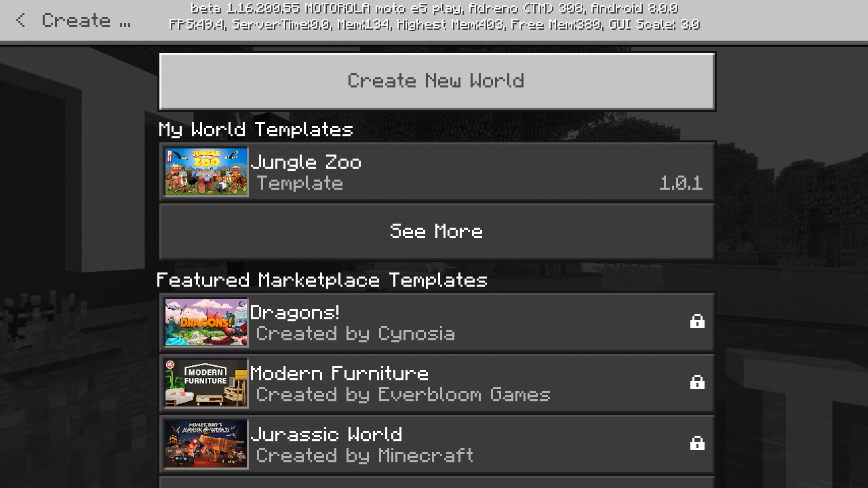
Task: Open the Modern Furniture thumbnail image
Action: pyautogui.click(x=206, y=384)
